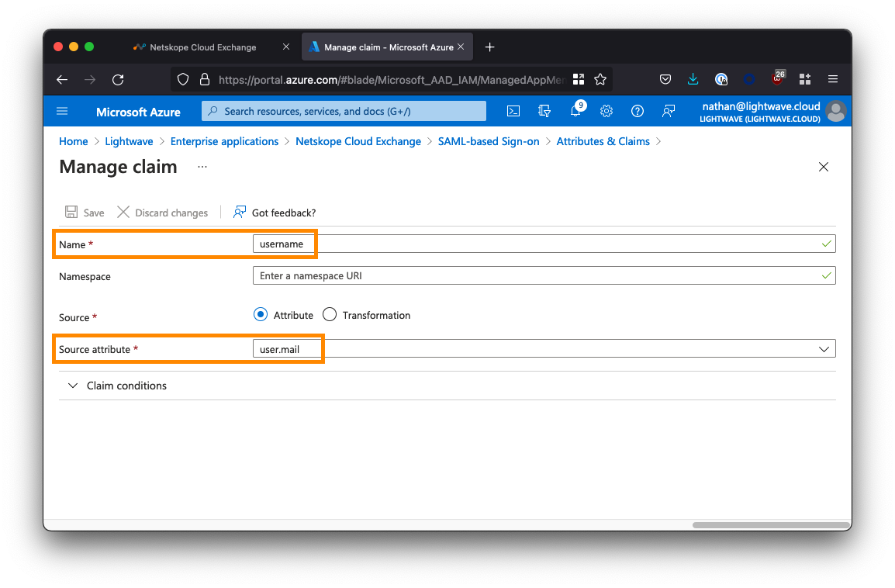Switch to the Netskope Cloud Exchange tab
Image resolution: width=895 pixels, height=588 pixels.
(203, 47)
